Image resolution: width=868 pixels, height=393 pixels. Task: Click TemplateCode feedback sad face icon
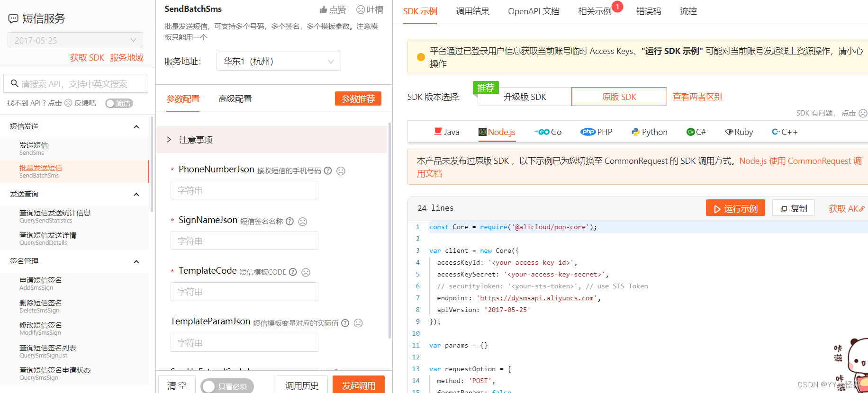tap(306, 272)
